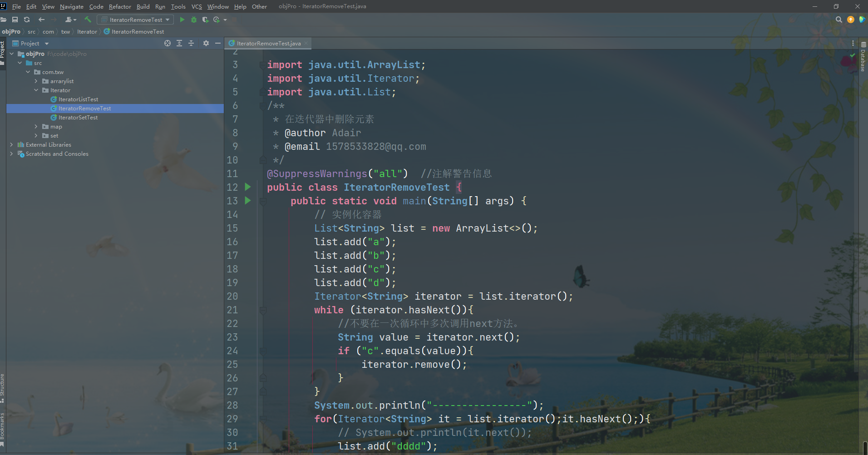Open the Build menu
Viewport: 868px width, 455px height.
tap(143, 6)
